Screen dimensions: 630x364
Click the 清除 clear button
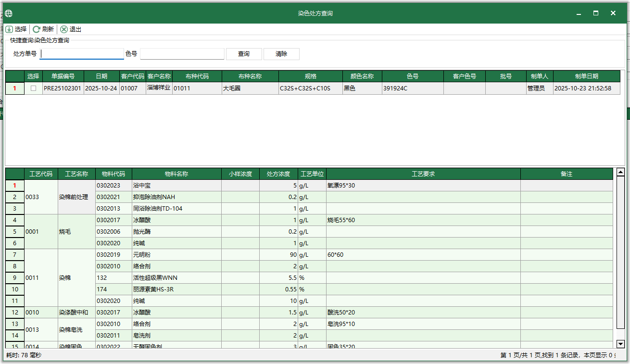click(281, 54)
